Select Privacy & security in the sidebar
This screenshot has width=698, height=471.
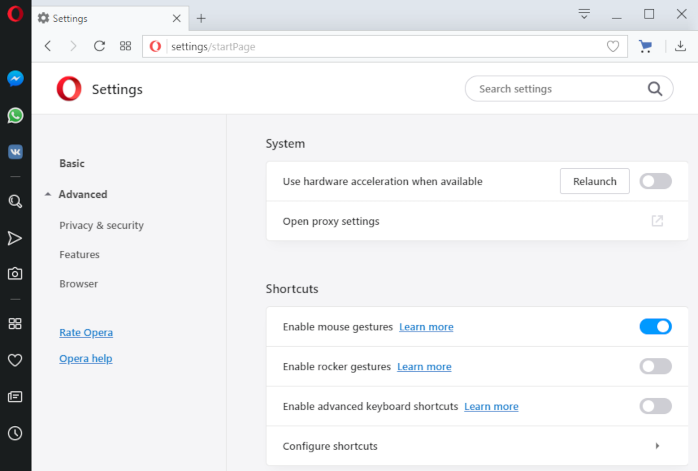[x=101, y=225]
